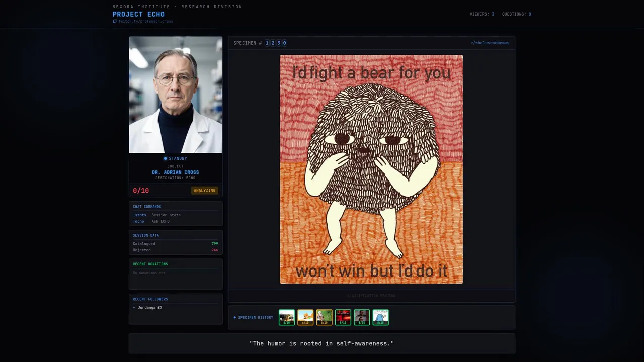This screenshot has width=644, height=362.
Task: Click the SESSION DATA panel header
Action: 146,235
